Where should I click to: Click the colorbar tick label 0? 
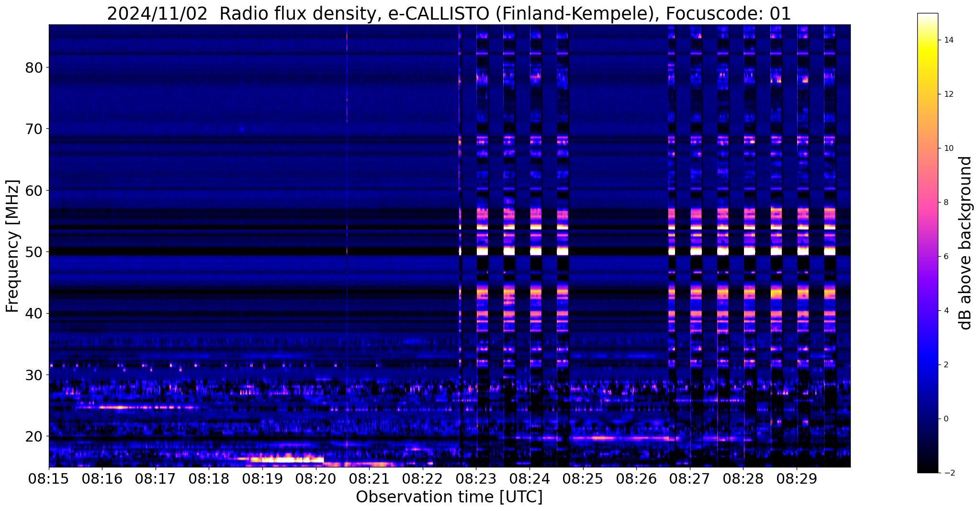click(x=945, y=419)
